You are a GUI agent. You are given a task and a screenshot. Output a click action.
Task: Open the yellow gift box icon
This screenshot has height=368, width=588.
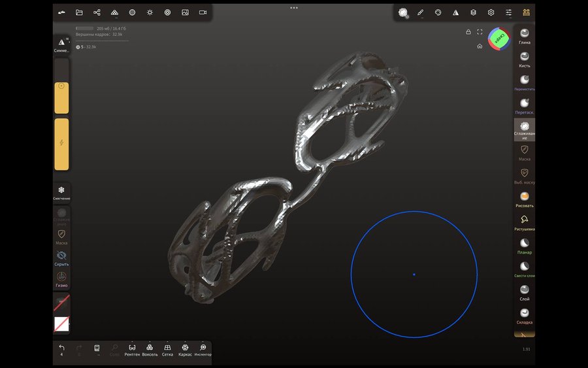[526, 12]
